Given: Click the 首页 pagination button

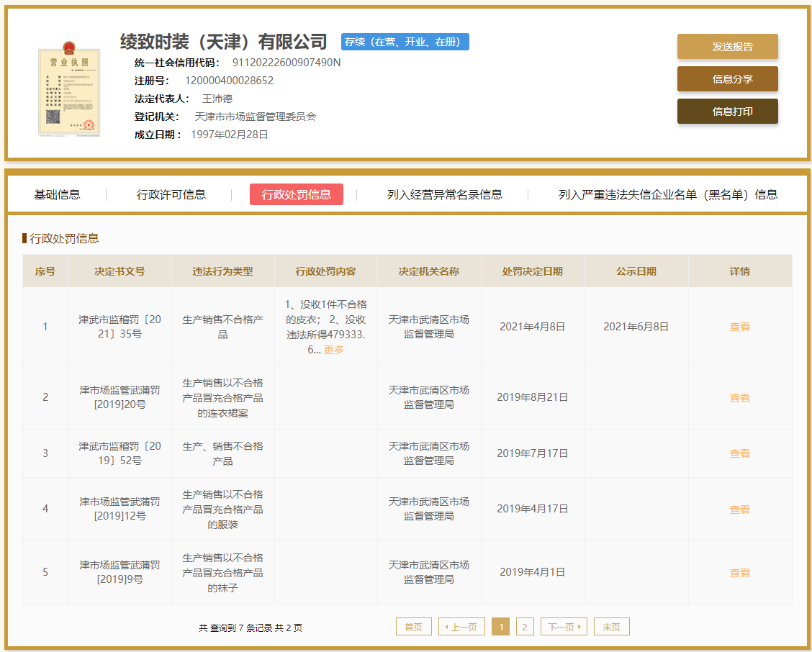Looking at the screenshot, I should [413, 626].
